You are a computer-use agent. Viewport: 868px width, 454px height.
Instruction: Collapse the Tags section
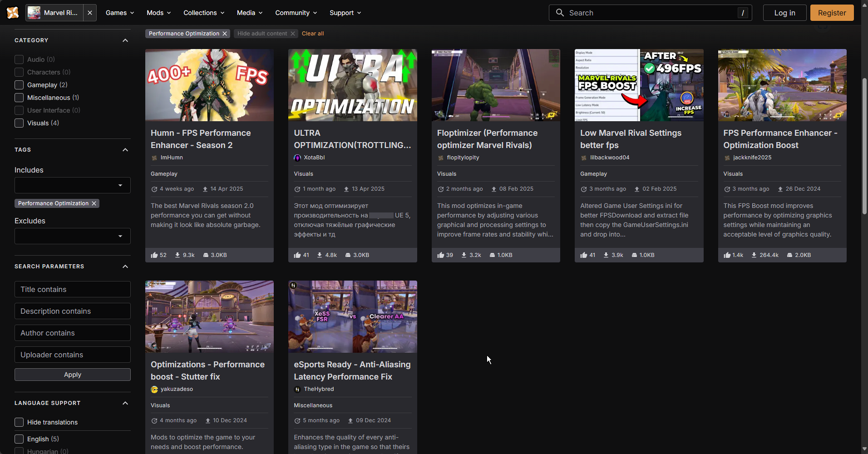tap(125, 150)
